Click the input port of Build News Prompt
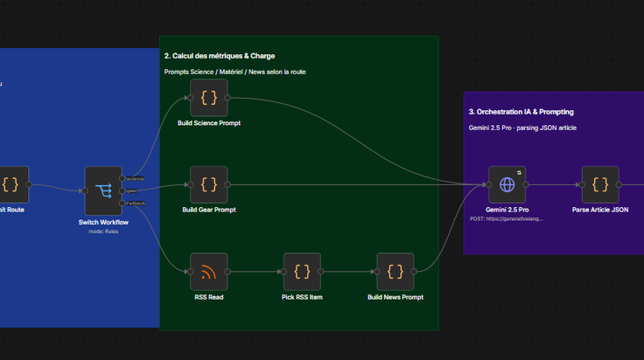 (376, 272)
